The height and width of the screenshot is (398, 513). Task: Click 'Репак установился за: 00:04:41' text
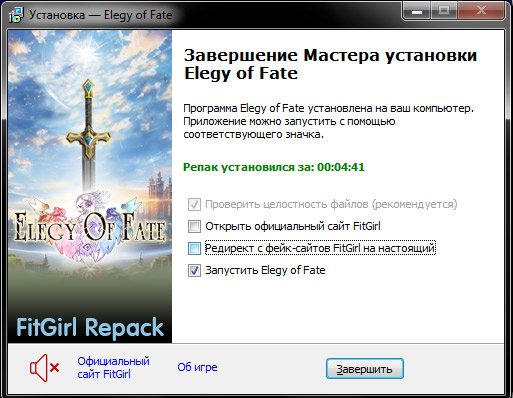point(274,167)
